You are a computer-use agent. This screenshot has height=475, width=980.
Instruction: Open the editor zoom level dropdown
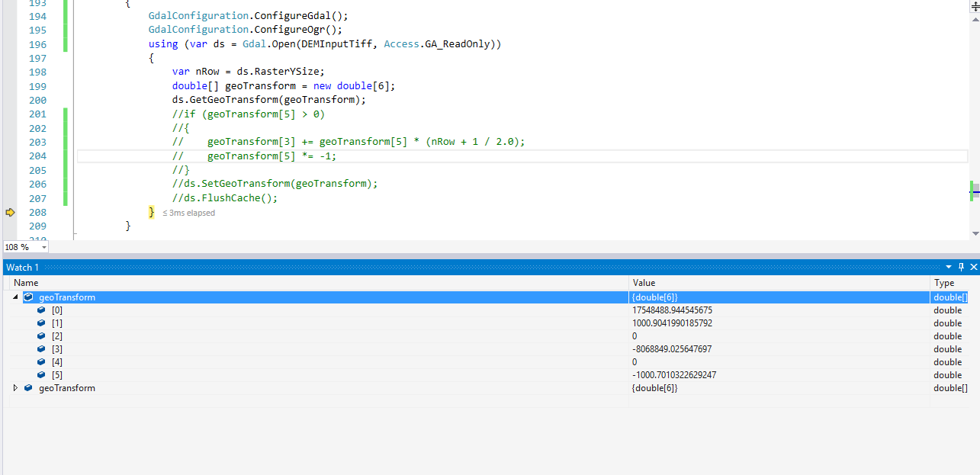click(x=43, y=247)
